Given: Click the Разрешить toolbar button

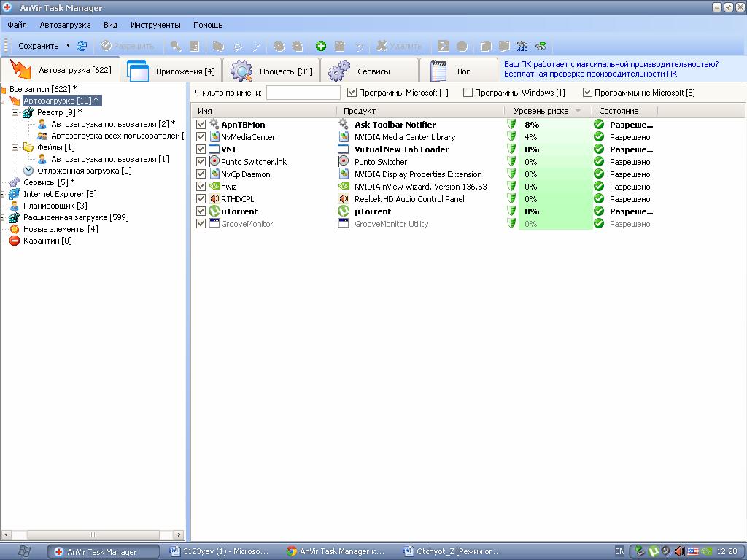Looking at the screenshot, I should tap(128, 46).
